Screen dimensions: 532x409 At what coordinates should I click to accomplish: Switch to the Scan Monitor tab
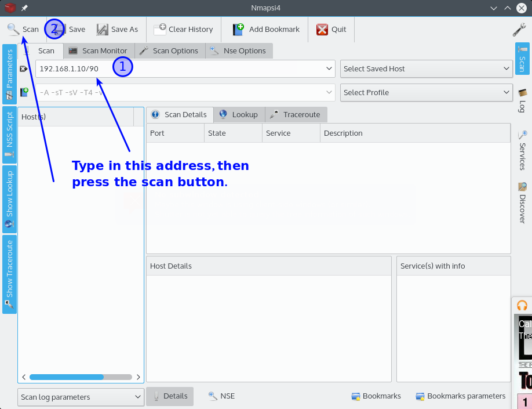(x=99, y=51)
